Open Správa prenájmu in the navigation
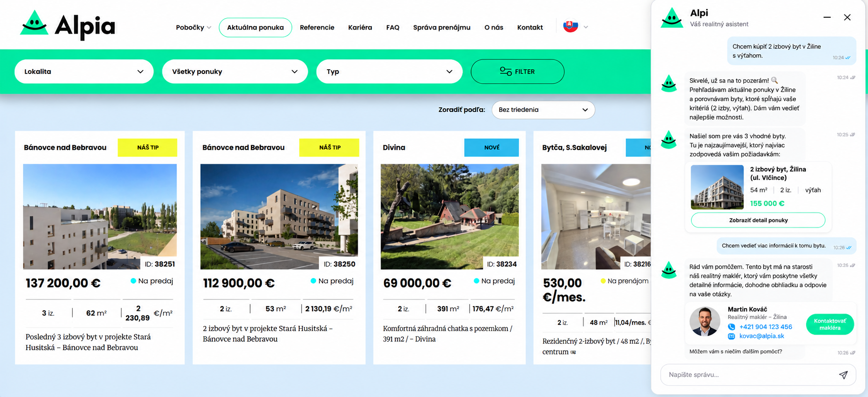Screen dimensions: 868x397 (441, 27)
